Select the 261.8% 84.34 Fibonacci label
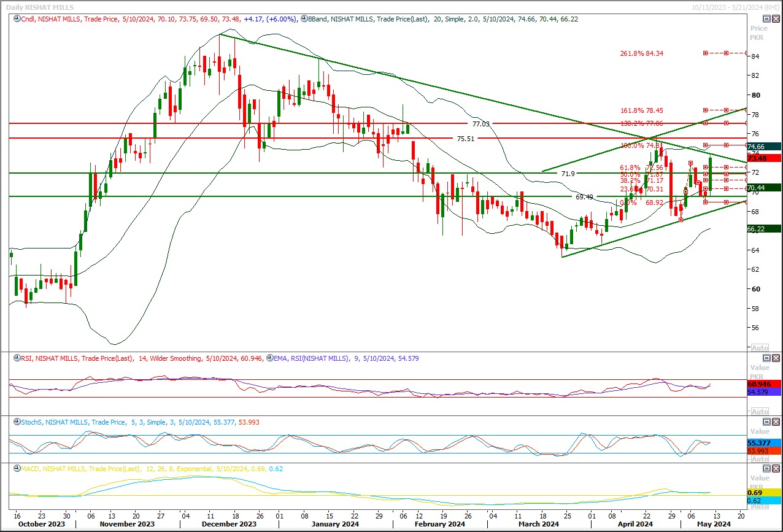The image size is (783, 532). [x=641, y=53]
